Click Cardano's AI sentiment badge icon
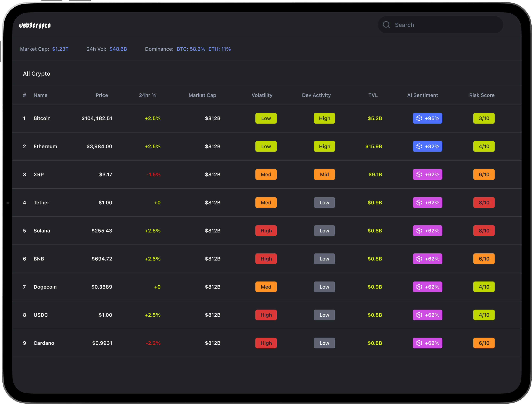The height and width of the screenshot is (404, 532). point(419,343)
